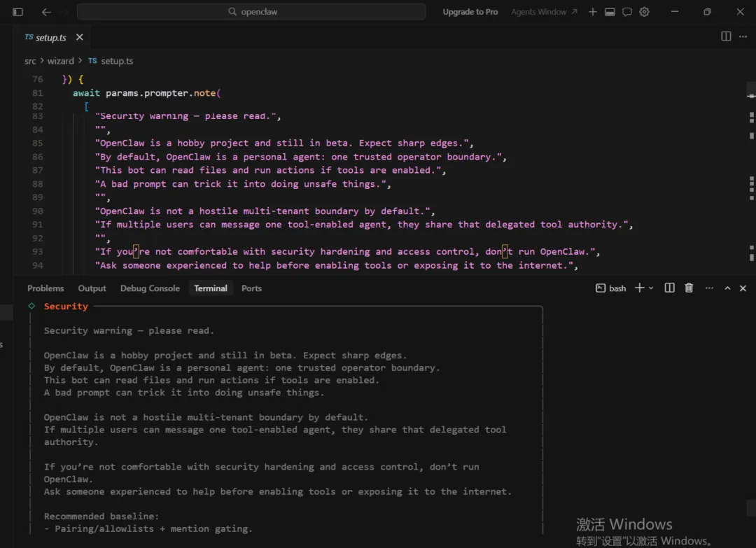This screenshot has height=548, width=756.
Task: Toggle the primary sidebar icon in title bar
Action: (17, 12)
